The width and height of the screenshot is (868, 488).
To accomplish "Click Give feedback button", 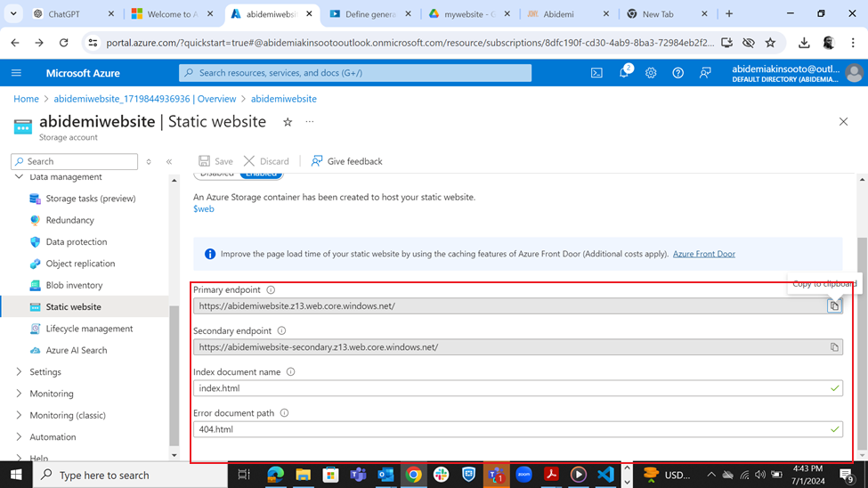I will coord(346,161).
